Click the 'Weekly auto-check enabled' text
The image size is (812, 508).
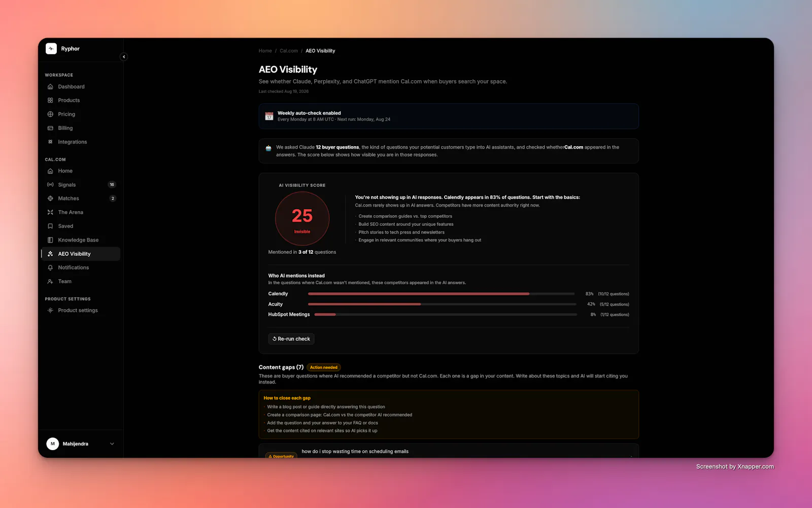click(309, 113)
